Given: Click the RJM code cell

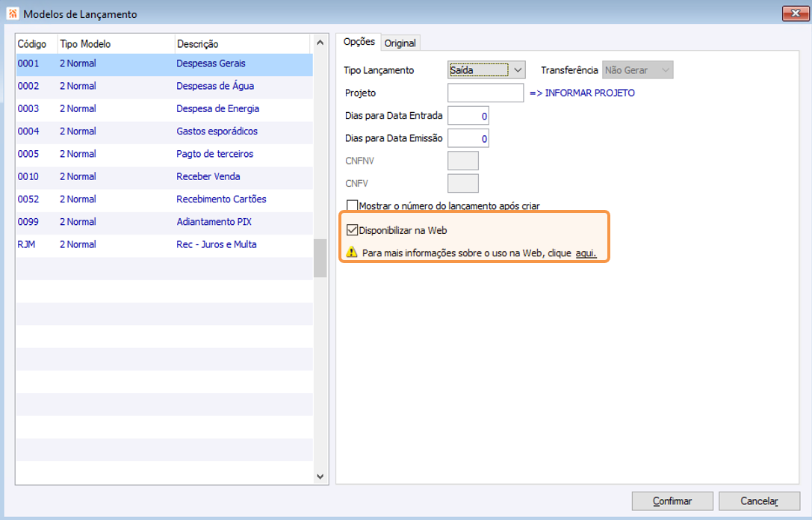Looking at the screenshot, I should click(26, 244).
